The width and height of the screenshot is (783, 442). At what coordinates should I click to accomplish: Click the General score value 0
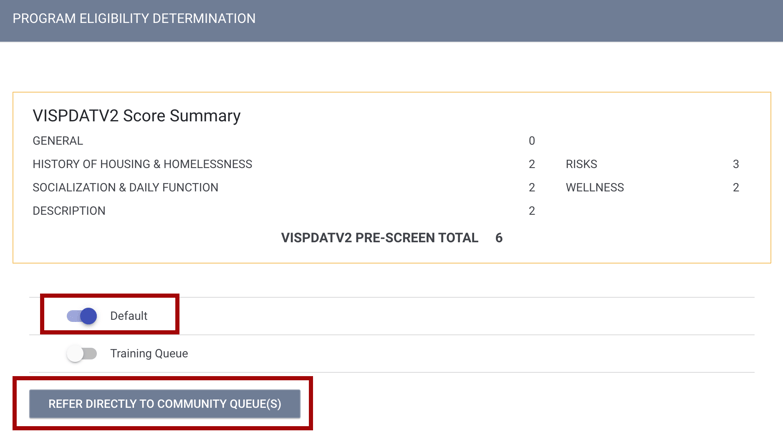531,141
